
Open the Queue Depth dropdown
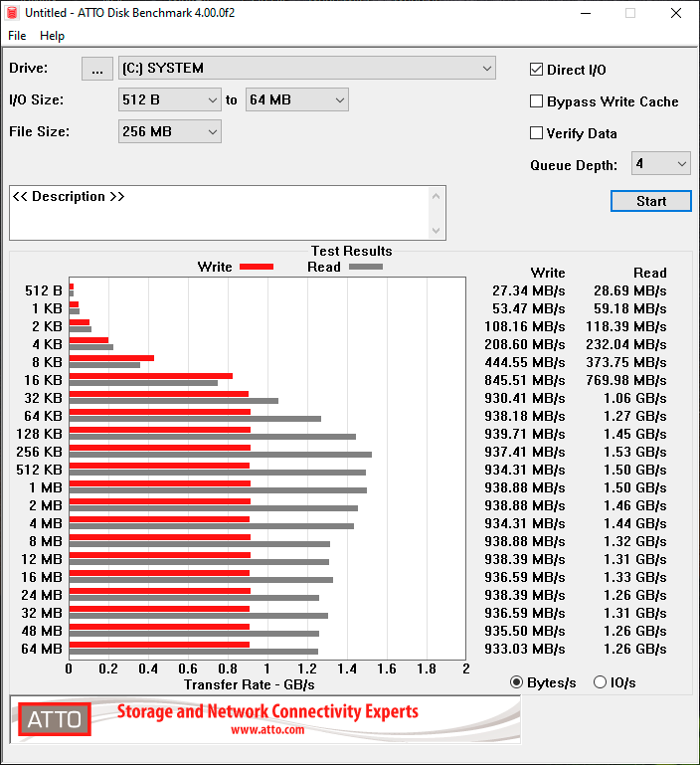[661, 163]
